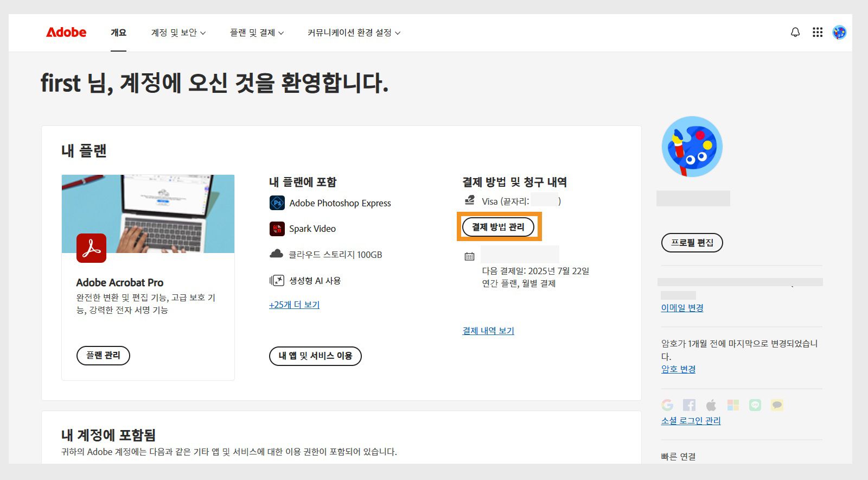Screen dimensions: 868x480
Task: Click the Facebook social login icon
Action: (x=689, y=405)
